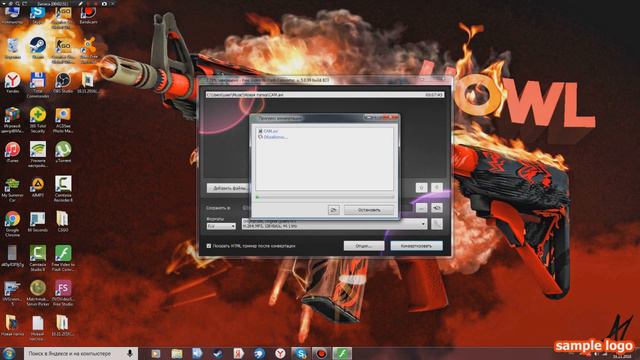Click the move up arrow button

[421, 187]
